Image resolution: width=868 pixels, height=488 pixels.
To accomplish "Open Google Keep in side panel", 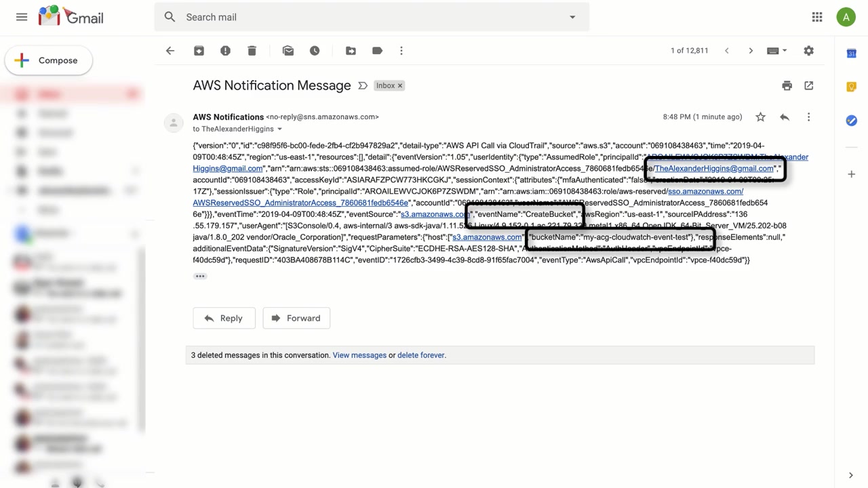I will (x=851, y=86).
